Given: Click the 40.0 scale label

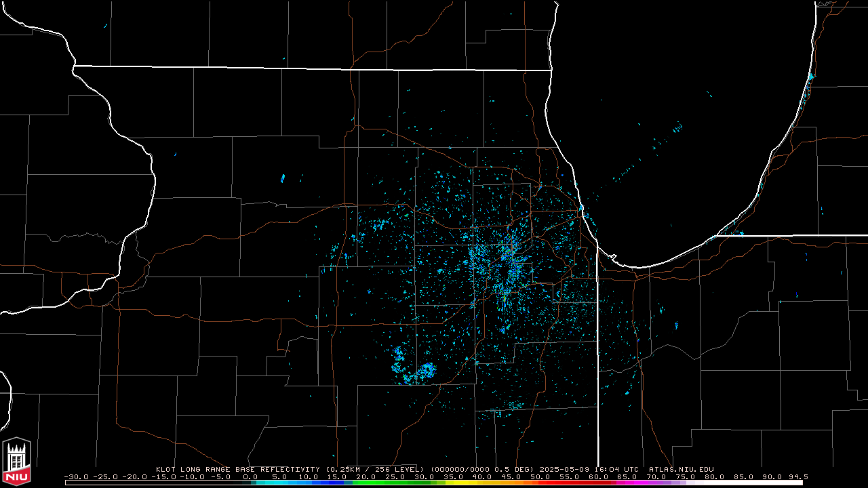Looking at the screenshot, I should pyautogui.click(x=482, y=476).
